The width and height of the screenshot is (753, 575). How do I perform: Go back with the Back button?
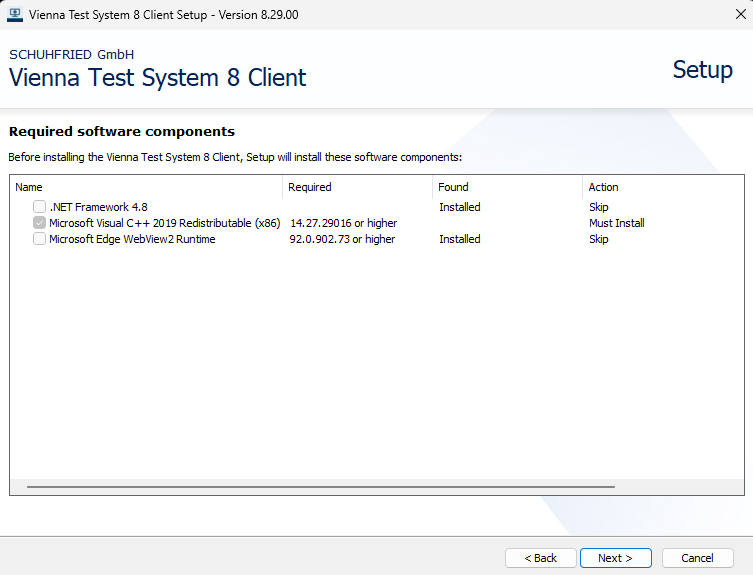(540, 558)
